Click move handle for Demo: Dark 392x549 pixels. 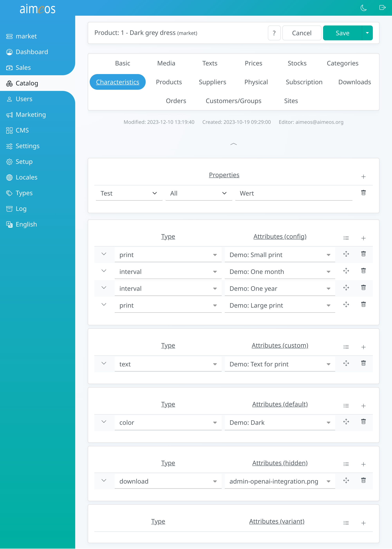coord(346,422)
